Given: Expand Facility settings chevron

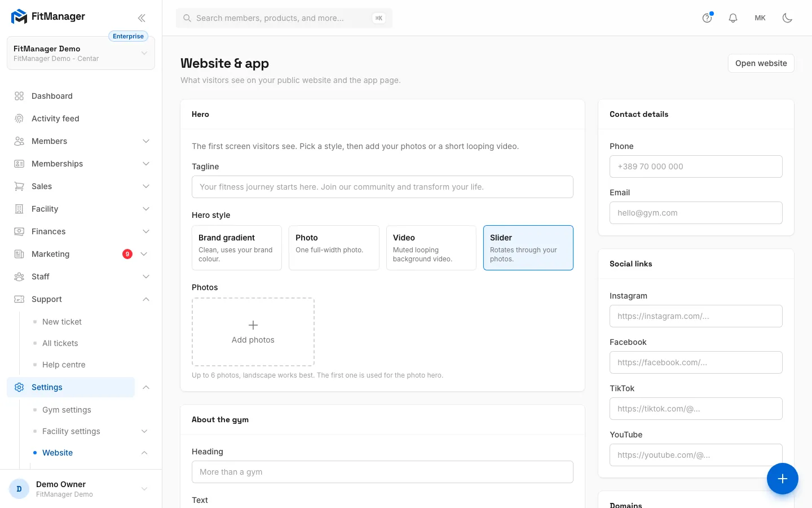Looking at the screenshot, I should click(144, 431).
